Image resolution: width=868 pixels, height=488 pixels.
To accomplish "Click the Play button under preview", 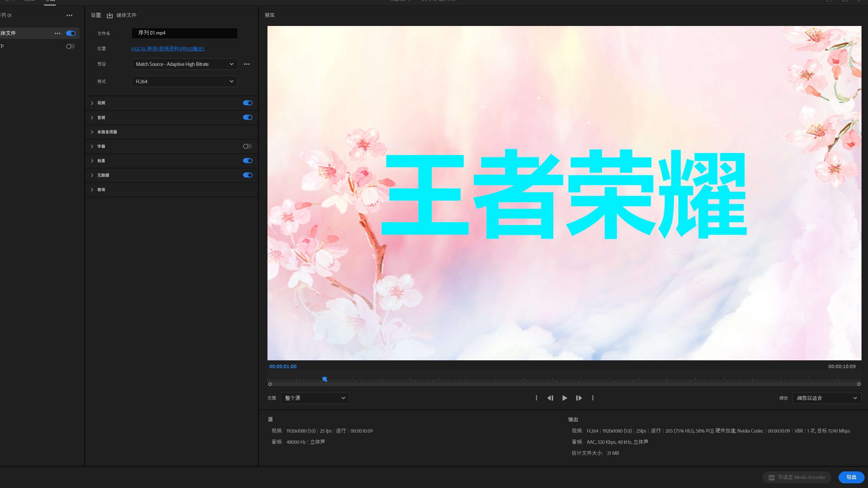I will click(564, 398).
